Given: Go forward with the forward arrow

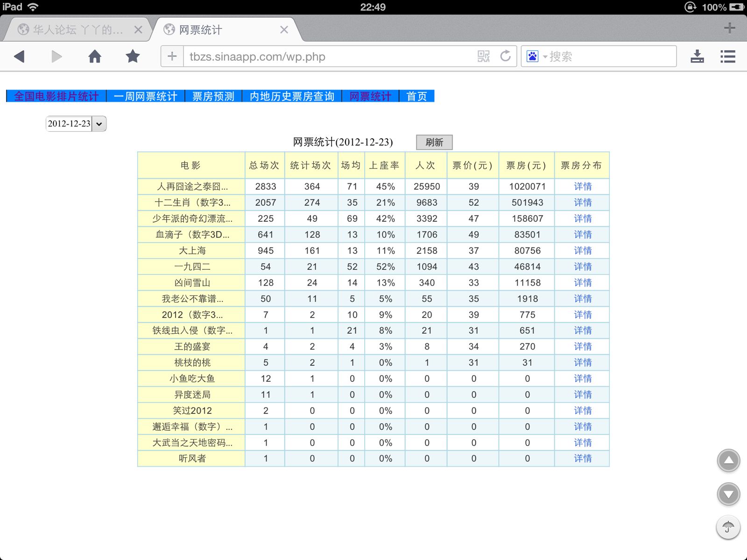Looking at the screenshot, I should click(56, 56).
